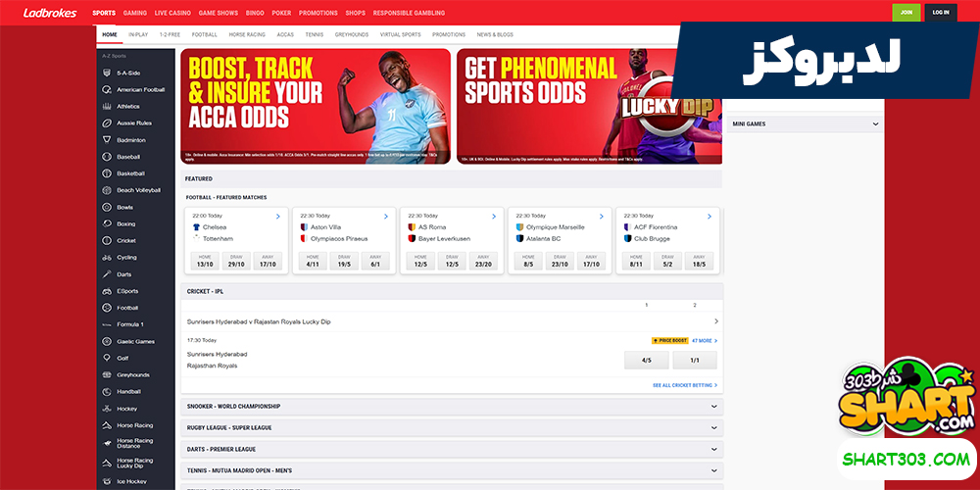Open the Gaming top menu
The height and width of the screenshot is (490, 980).
click(x=135, y=13)
